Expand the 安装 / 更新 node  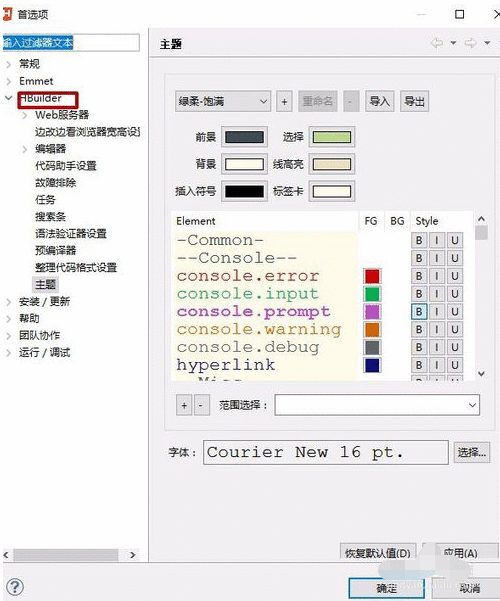click(9, 302)
